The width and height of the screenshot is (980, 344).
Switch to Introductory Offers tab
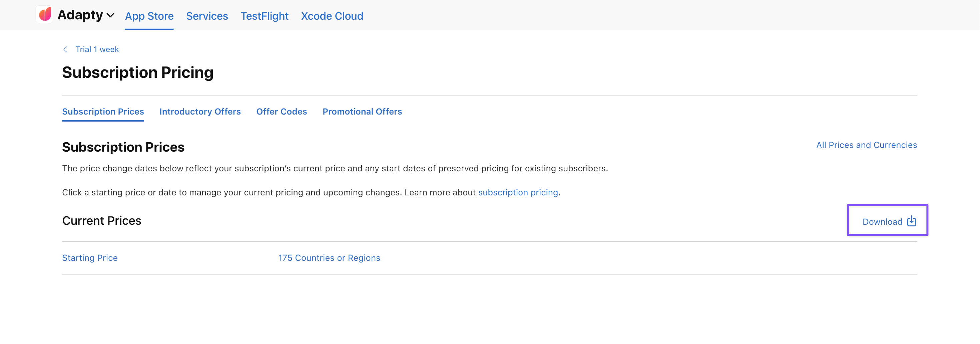point(200,112)
